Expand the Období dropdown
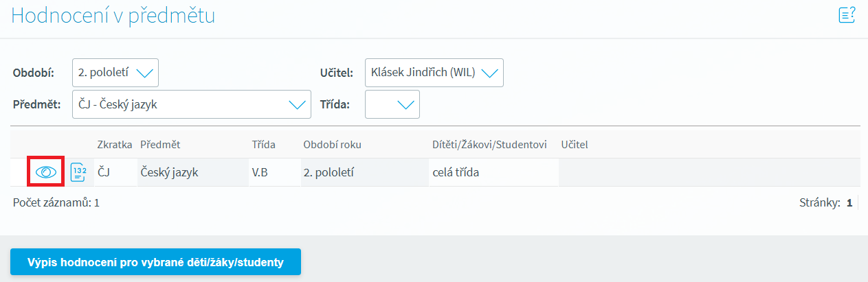The height and width of the screenshot is (282, 868). [x=115, y=73]
